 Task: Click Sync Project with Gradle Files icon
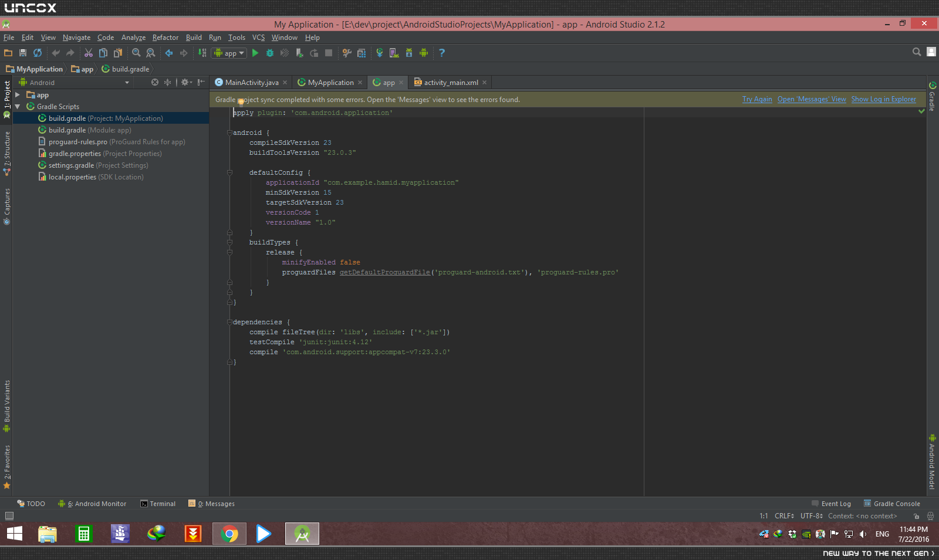[x=380, y=53]
